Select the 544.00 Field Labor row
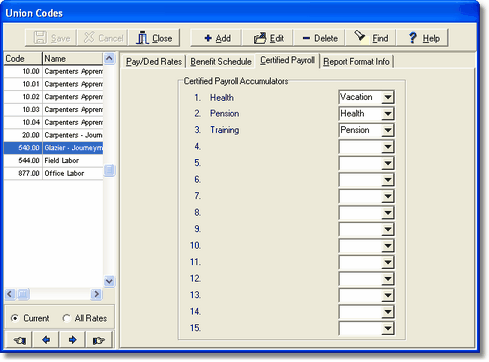 click(53, 160)
